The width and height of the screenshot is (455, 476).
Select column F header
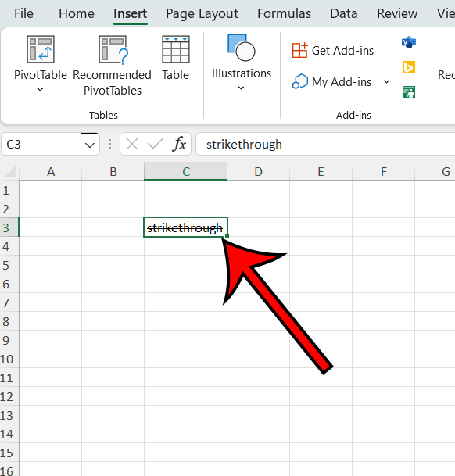click(x=384, y=172)
